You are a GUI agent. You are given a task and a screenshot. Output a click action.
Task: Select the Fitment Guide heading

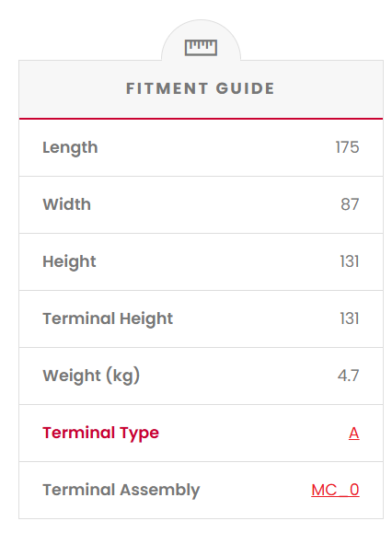[201, 88]
